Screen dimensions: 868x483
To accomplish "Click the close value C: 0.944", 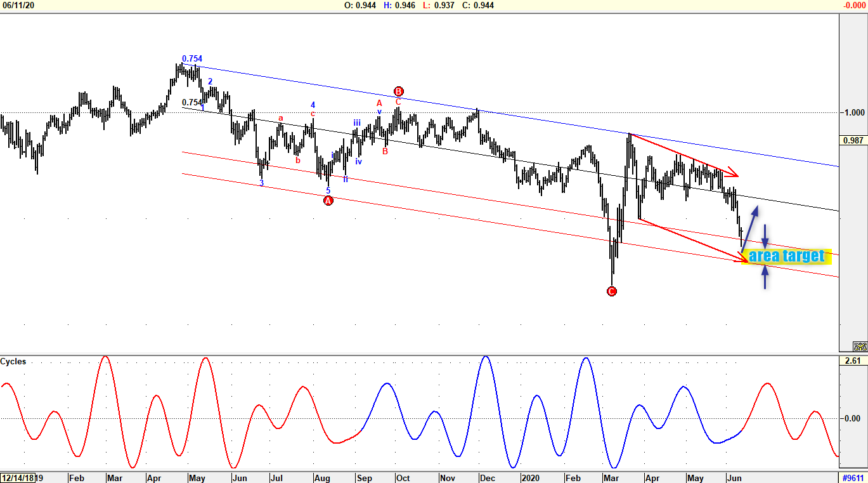I will (478, 5).
